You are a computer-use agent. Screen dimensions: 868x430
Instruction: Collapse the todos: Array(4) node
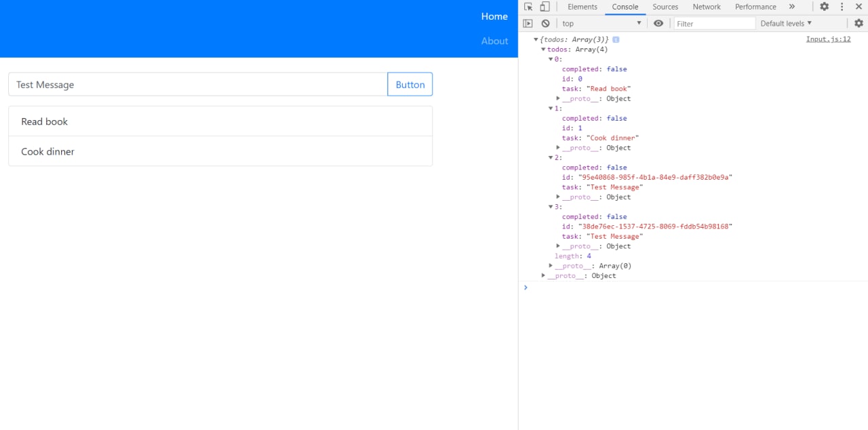point(543,50)
